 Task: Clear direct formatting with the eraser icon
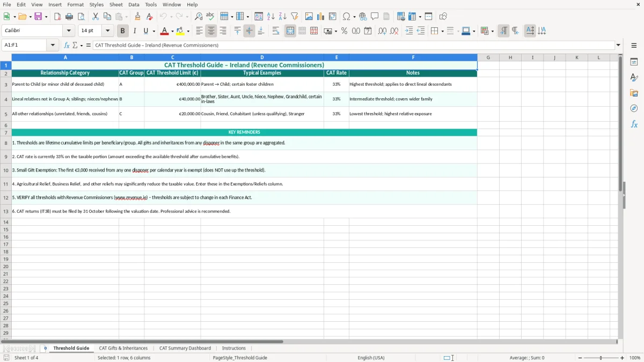point(150,17)
